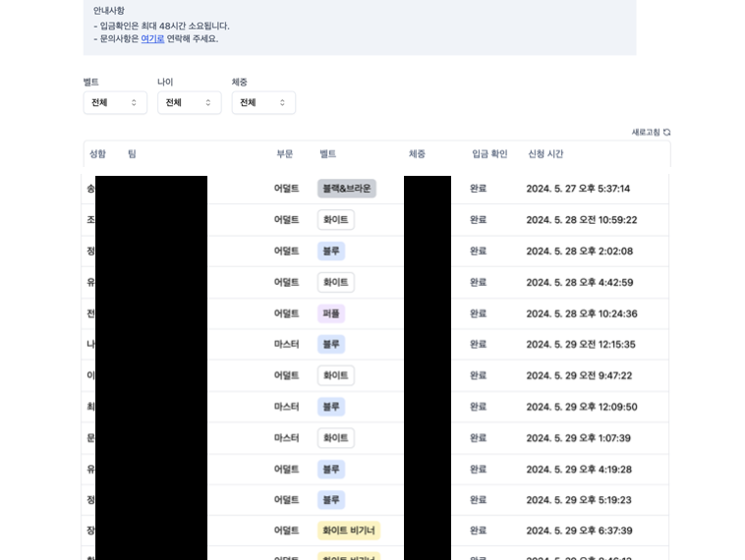Open the 여기로 contact link
745x560 pixels.
point(152,39)
